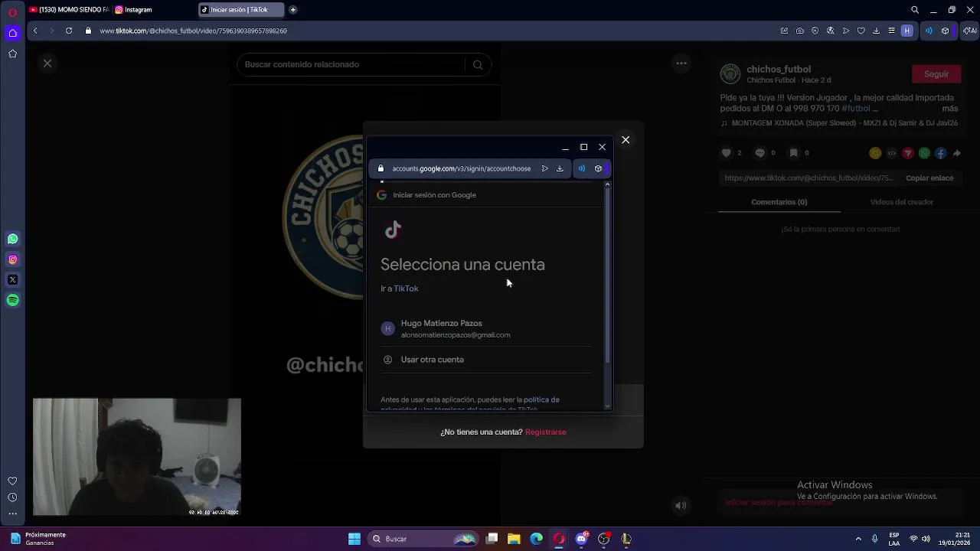Open WhatsApp in the Opera sidebar

pos(12,239)
